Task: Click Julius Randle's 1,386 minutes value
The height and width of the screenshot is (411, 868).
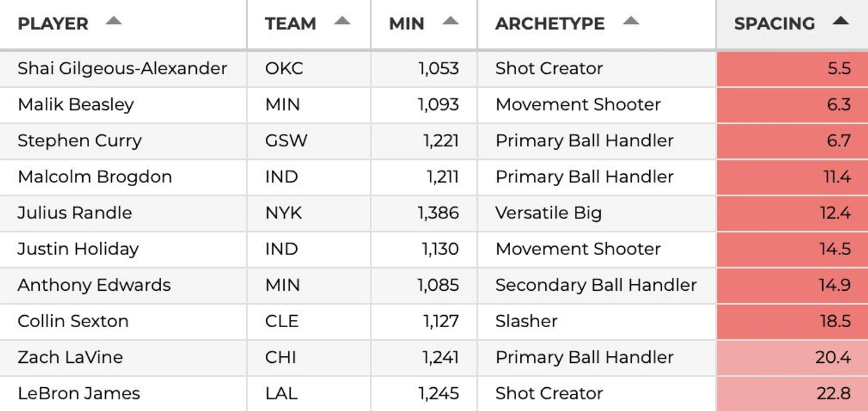Action: pos(438,213)
